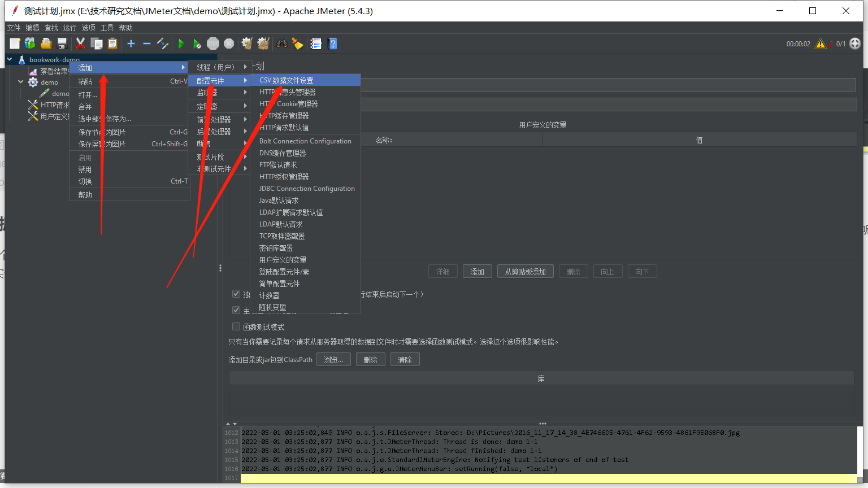
Task: Click the 从剪贴板添加 button
Action: coord(526,272)
